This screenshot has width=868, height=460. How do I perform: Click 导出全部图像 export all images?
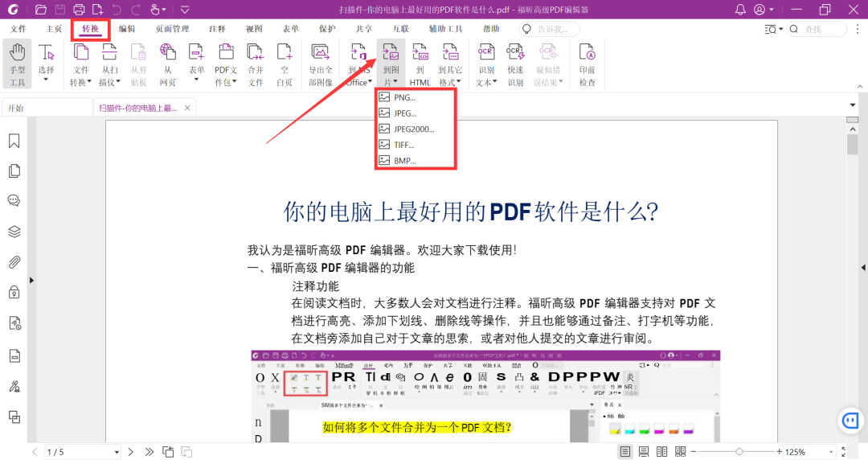(x=321, y=64)
